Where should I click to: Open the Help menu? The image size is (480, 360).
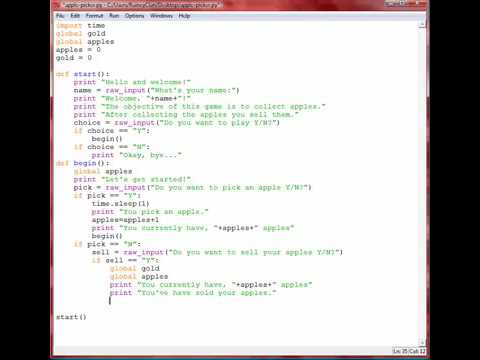tap(184, 16)
